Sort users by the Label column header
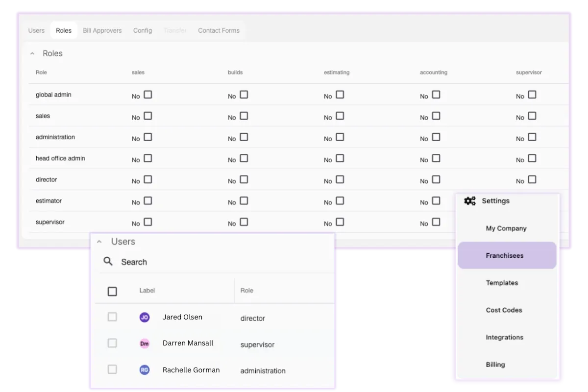588x392 pixels. [x=147, y=291]
